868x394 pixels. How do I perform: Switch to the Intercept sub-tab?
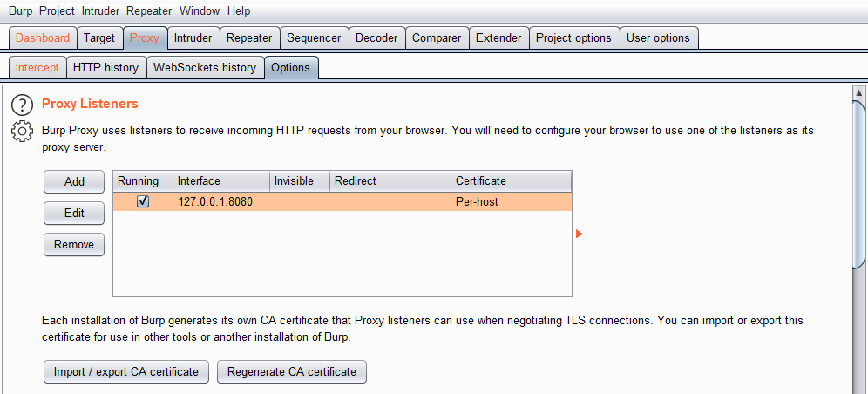pyautogui.click(x=37, y=67)
